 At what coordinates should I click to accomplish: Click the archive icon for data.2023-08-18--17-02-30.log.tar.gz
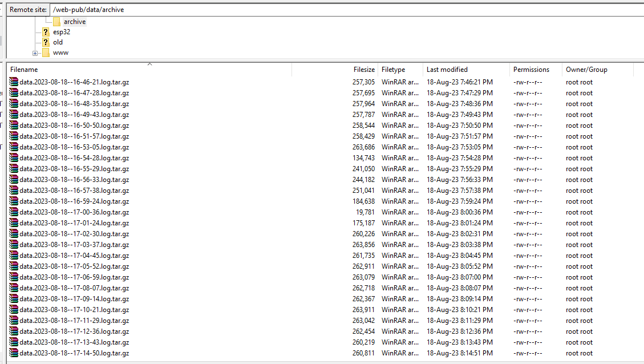coord(14,234)
